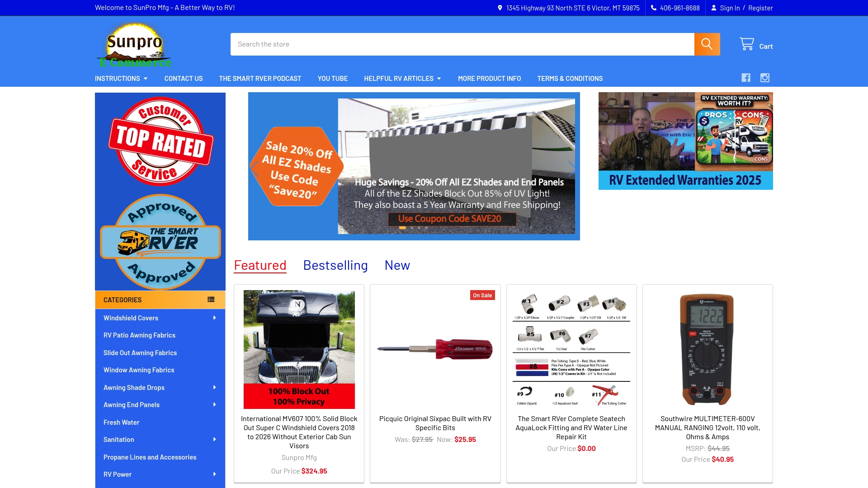Open the Picquic Sixpac screwdriver product image

tap(435, 349)
